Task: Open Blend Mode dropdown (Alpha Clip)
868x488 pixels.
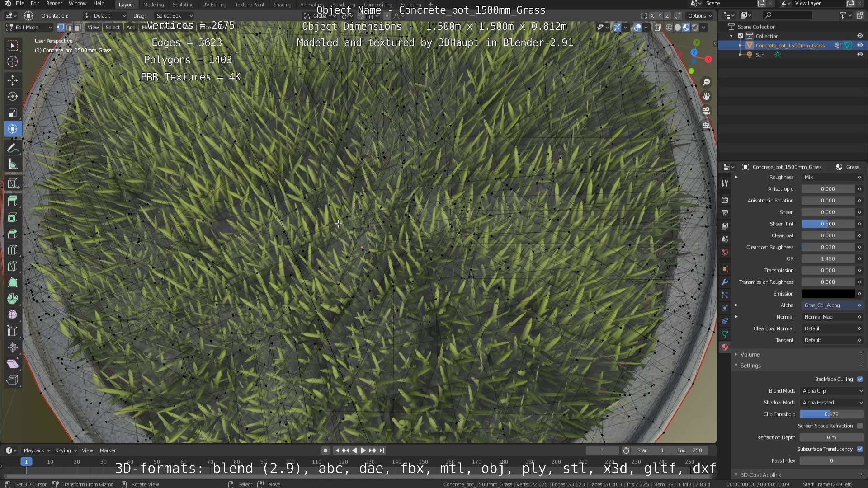Action: pyautogui.click(x=832, y=391)
